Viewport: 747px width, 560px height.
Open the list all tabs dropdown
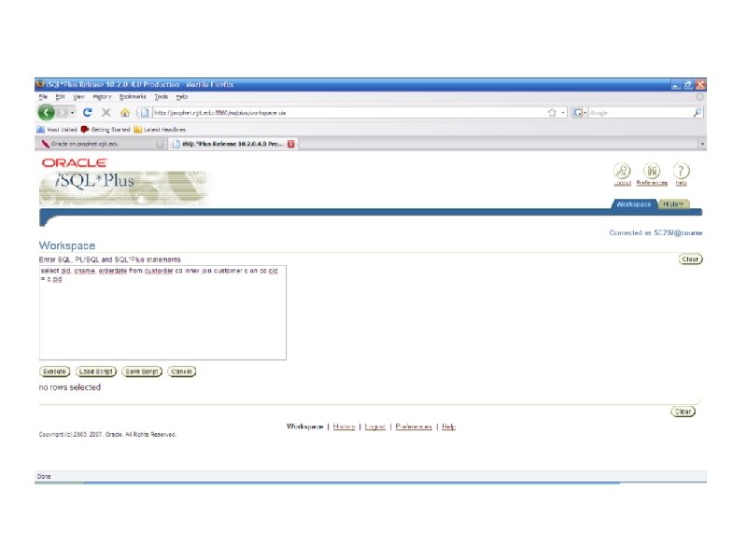pyautogui.click(x=702, y=144)
